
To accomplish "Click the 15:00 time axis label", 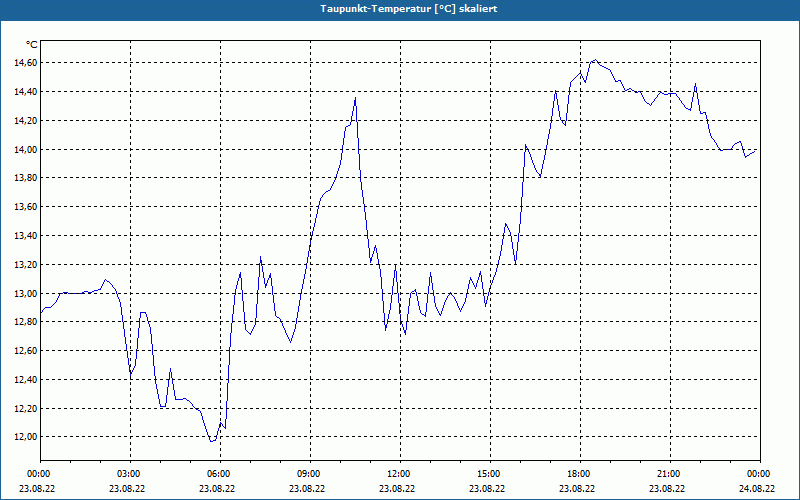I will 491,474.
